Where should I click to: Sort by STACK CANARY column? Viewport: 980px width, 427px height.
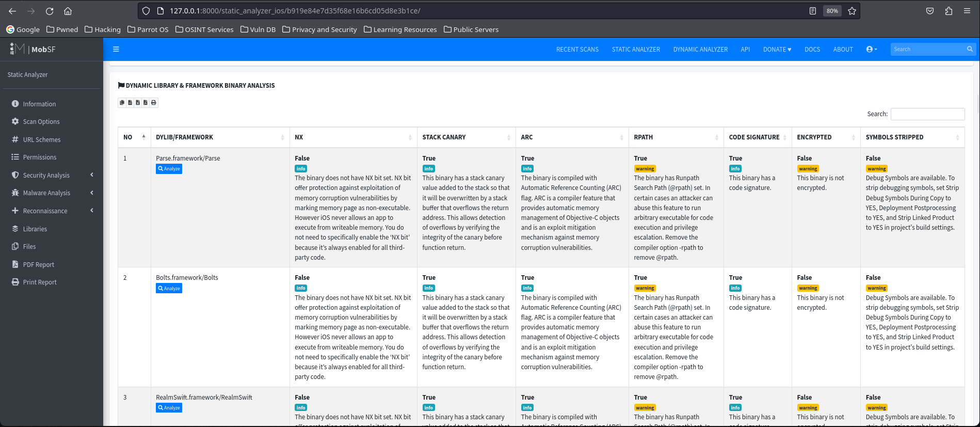tap(467, 137)
